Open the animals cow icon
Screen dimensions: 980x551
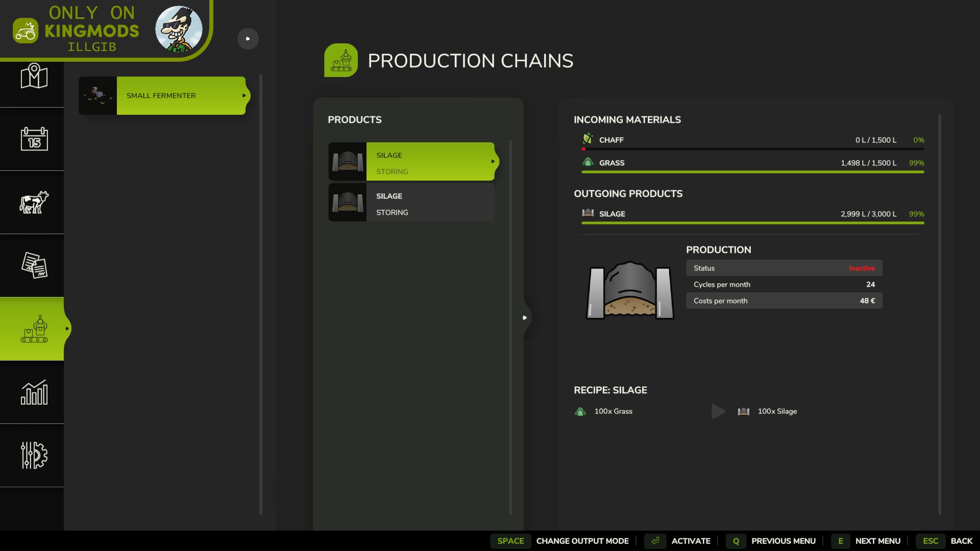pyautogui.click(x=34, y=202)
